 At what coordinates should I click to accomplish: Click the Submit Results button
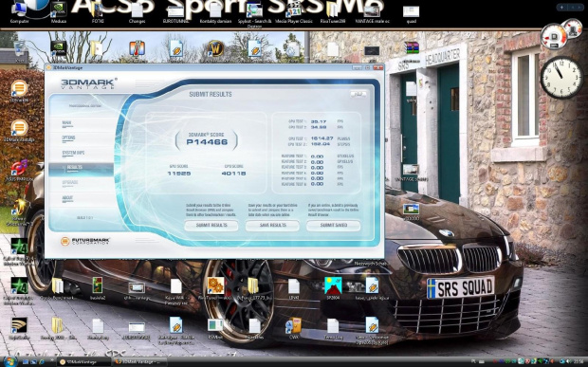pyautogui.click(x=211, y=225)
